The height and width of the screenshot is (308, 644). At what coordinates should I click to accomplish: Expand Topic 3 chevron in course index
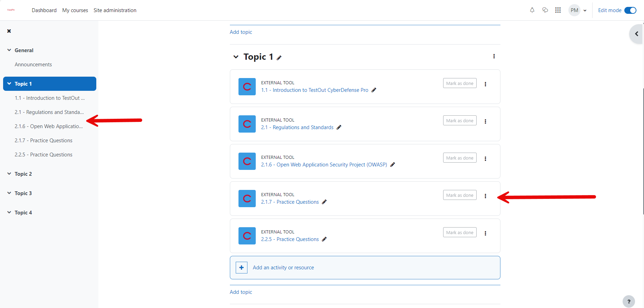[9, 193]
